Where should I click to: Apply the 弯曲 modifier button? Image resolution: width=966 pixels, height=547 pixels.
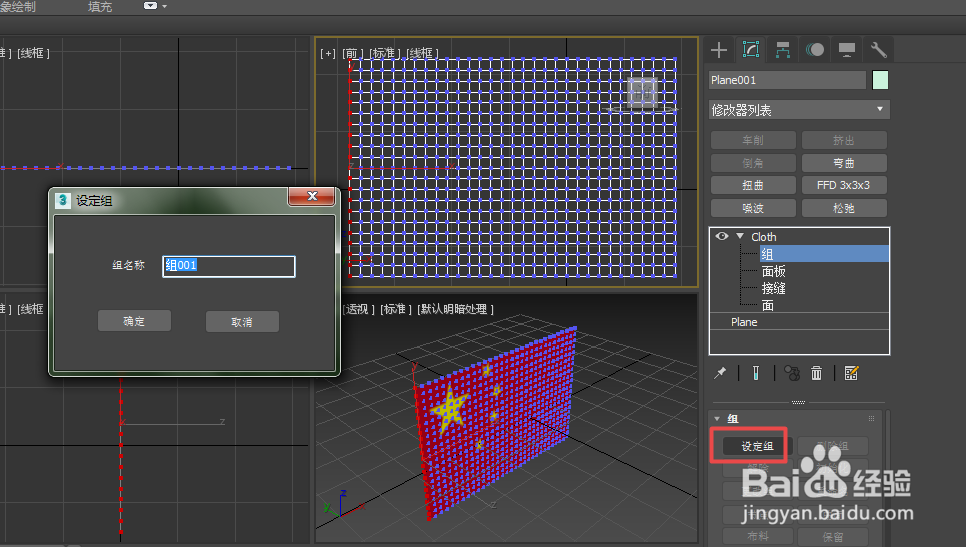tap(843, 163)
